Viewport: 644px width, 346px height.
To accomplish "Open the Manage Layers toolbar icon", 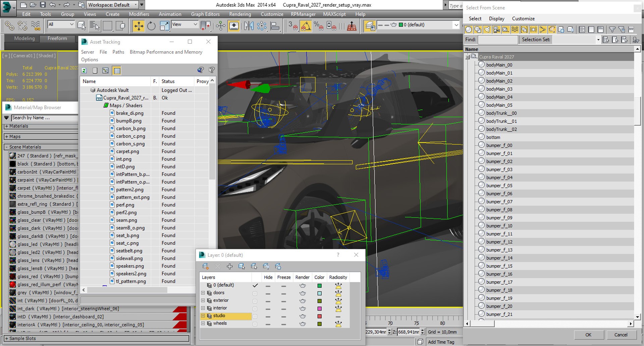I will coord(370,26).
